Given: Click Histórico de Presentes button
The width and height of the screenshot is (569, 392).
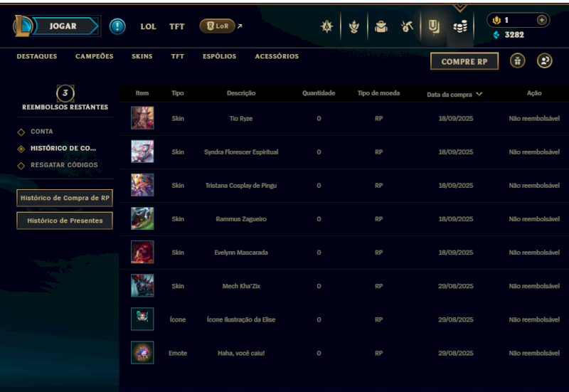Looking at the screenshot, I should pyautogui.click(x=65, y=221).
